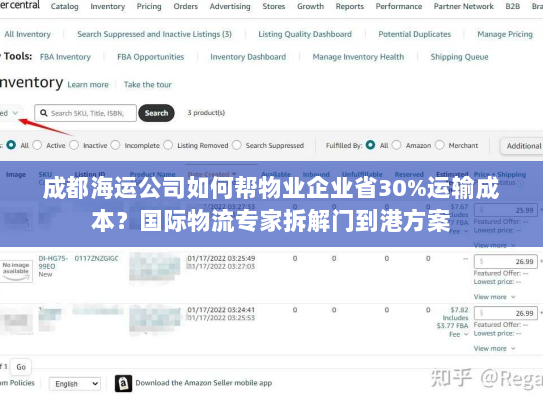Go to All Inventory tab

click(28, 34)
